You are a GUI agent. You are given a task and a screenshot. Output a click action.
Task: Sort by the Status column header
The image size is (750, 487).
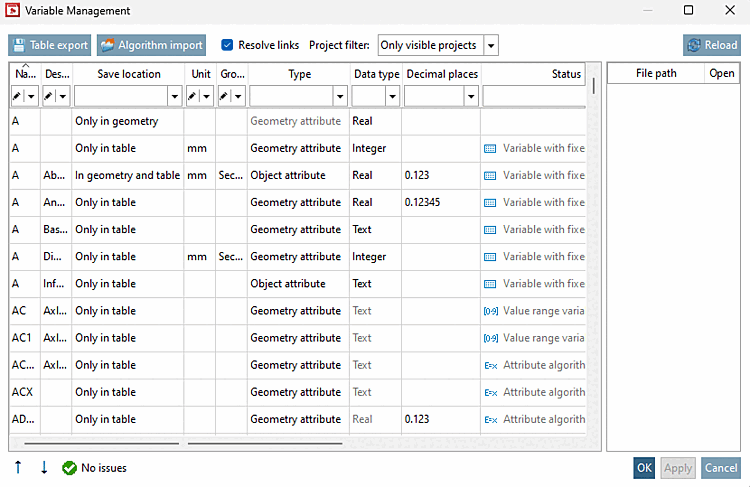tap(534, 74)
